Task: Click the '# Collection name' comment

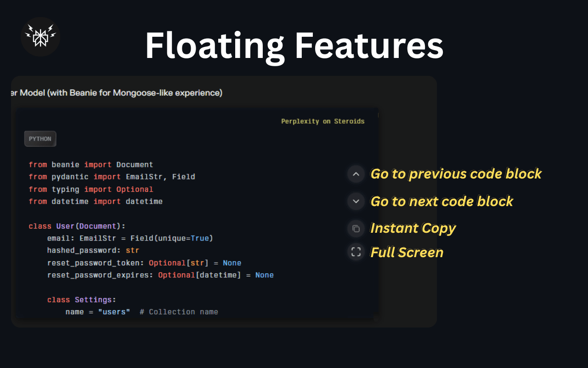Action: pyautogui.click(x=179, y=312)
